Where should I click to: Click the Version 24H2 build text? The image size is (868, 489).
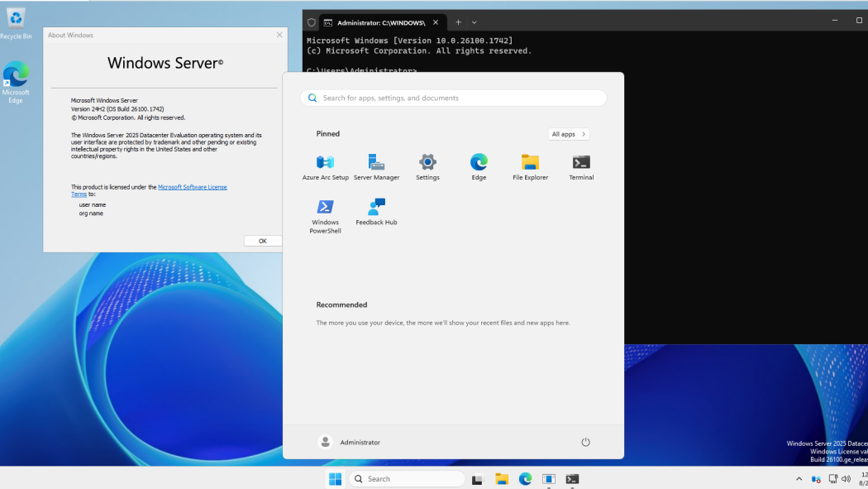coord(117,109)
